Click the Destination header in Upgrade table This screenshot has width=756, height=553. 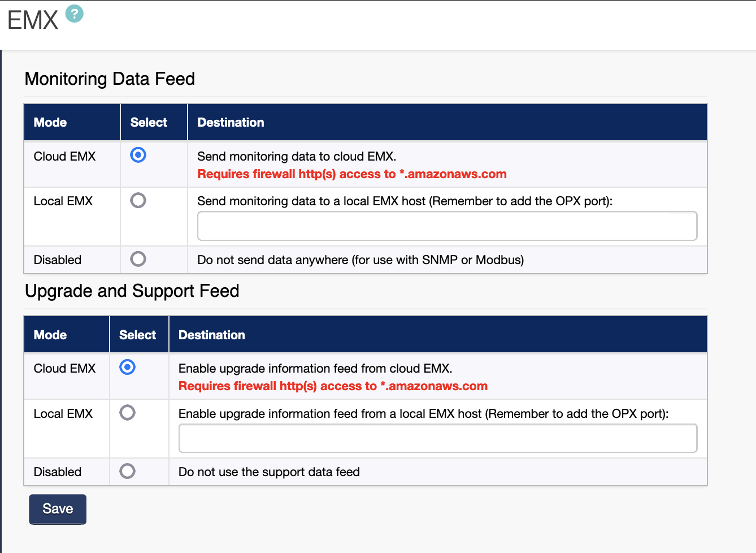click(212, 335)
